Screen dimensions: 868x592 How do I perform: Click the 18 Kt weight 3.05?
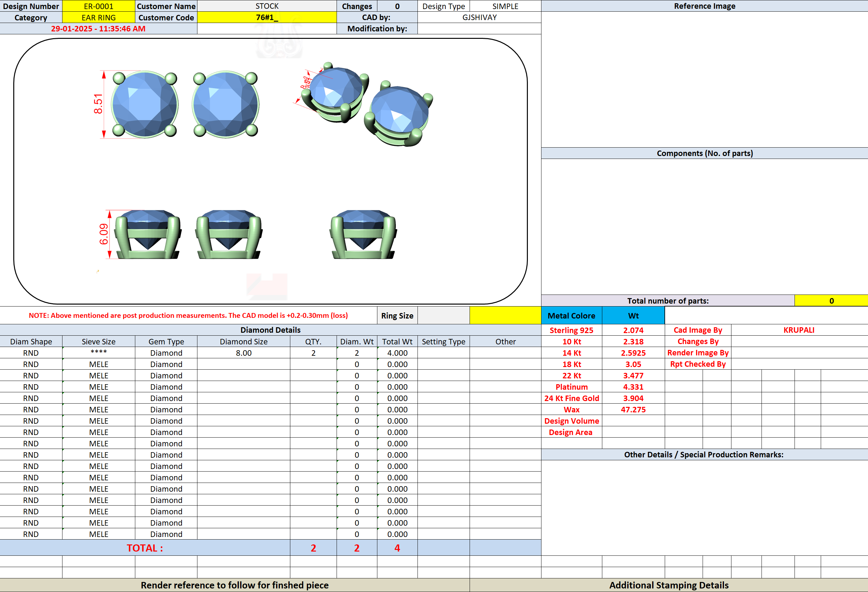[x=633, y=364]
